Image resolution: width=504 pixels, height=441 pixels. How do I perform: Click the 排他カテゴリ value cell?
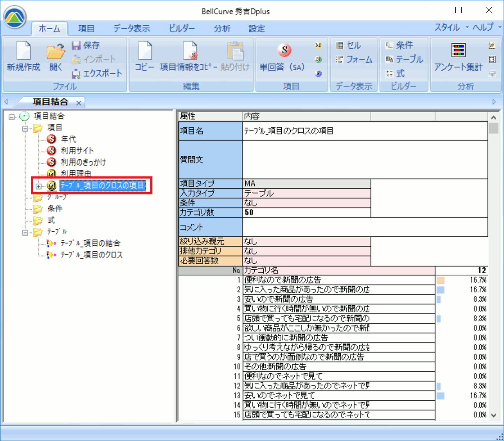coord(306,251)
